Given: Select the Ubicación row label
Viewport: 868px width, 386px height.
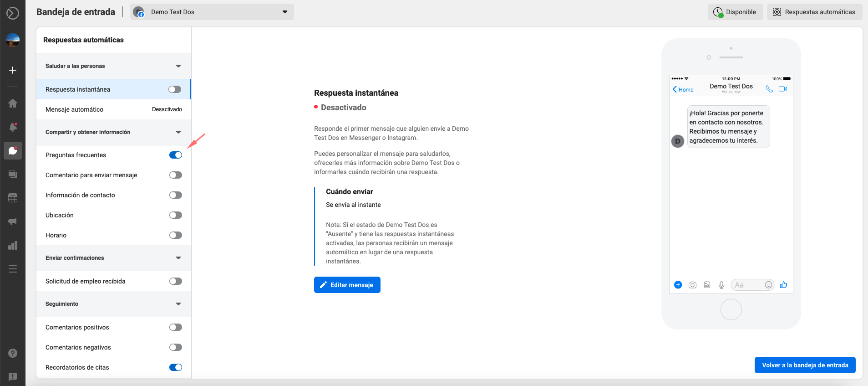Looking at the screenshot, I should click(60, 215).
